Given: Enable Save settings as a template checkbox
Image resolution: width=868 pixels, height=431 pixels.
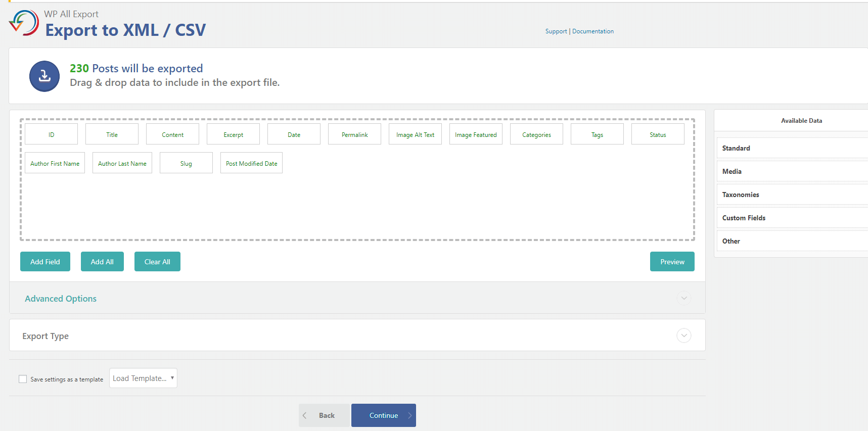Looking at the screenshot, I should pyautogui.click(x=23, y=379).
